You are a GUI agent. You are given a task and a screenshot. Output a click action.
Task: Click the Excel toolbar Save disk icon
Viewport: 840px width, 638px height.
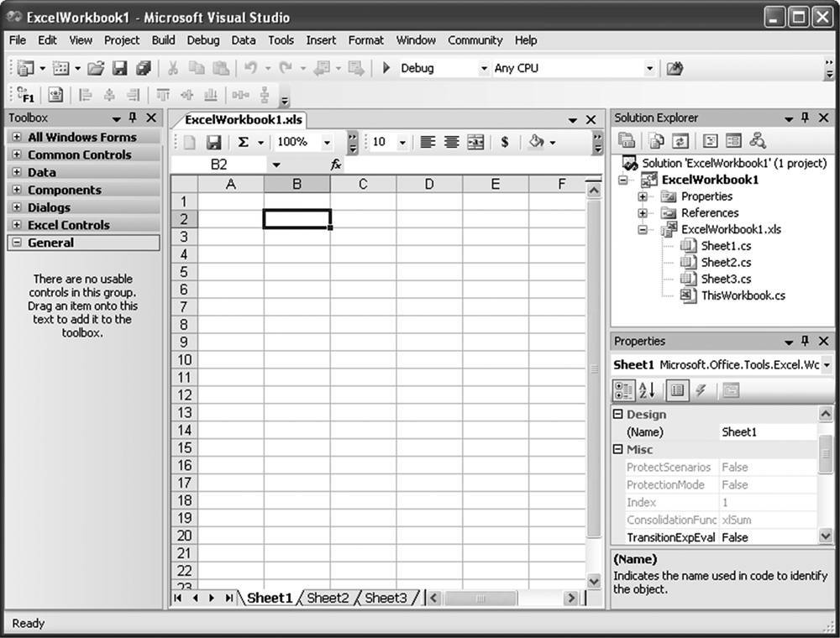[x=213, y=142]
